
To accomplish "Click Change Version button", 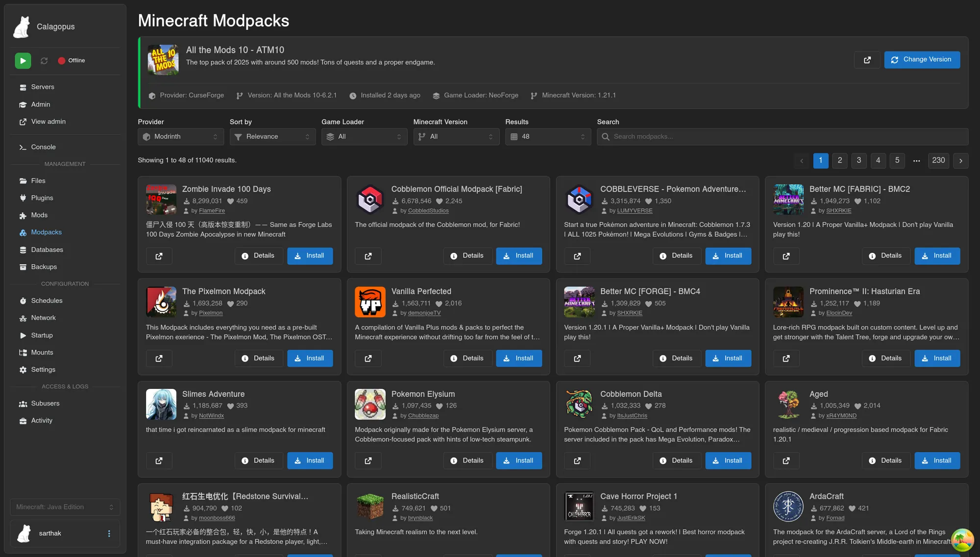I will pos(922,60).
